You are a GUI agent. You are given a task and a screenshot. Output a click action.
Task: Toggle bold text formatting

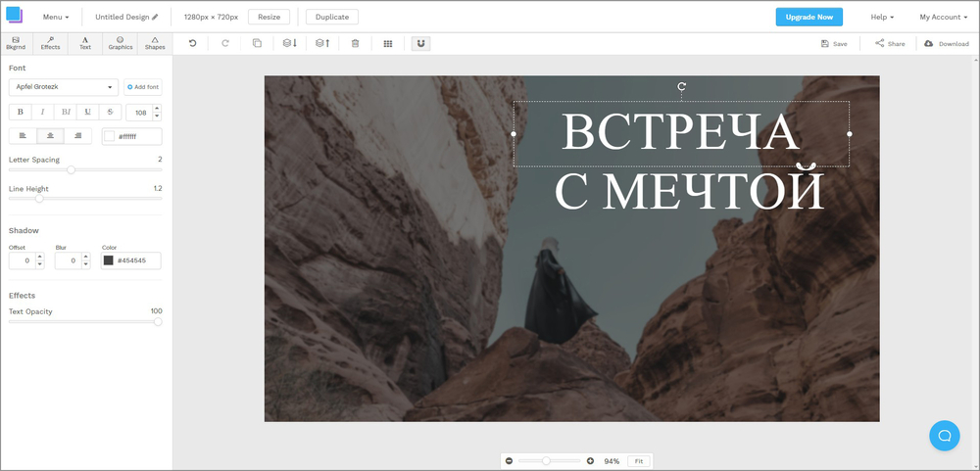21,113
